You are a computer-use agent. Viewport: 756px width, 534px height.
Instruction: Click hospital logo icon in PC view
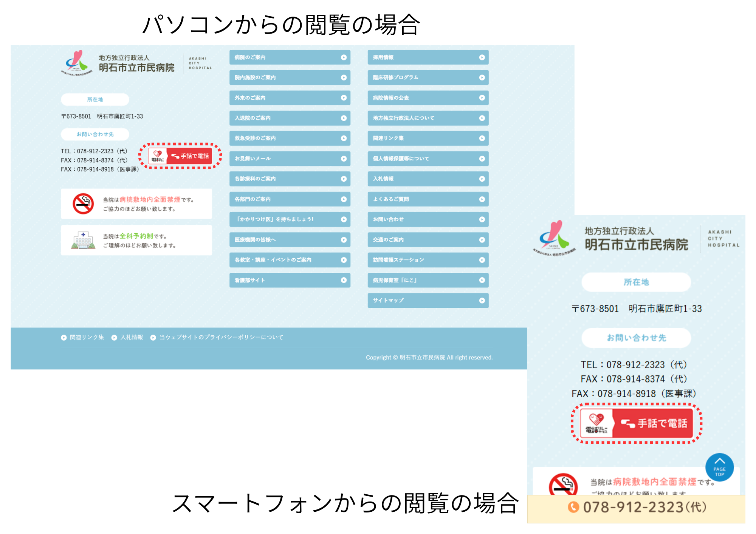coord(77,63)
